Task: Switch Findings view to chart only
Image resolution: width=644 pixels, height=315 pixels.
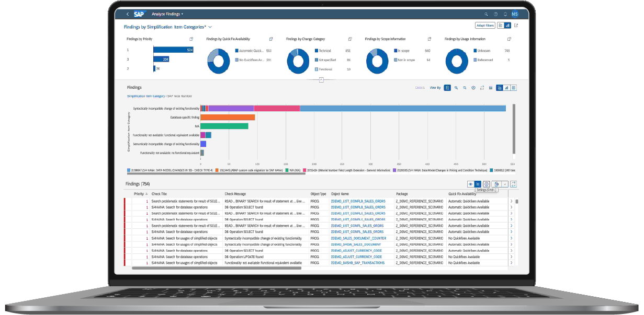Action: point(506,88)
